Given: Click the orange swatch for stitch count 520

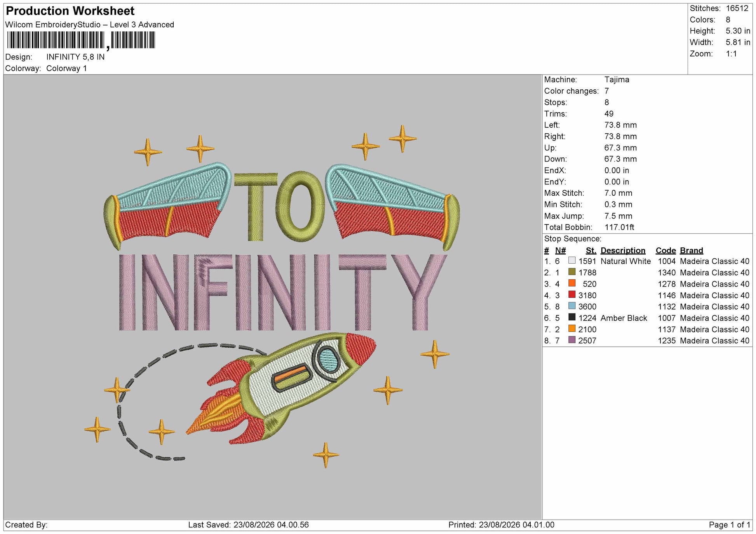Looking at the screenshot, I should pyautogui.click(x=571, y=283).
